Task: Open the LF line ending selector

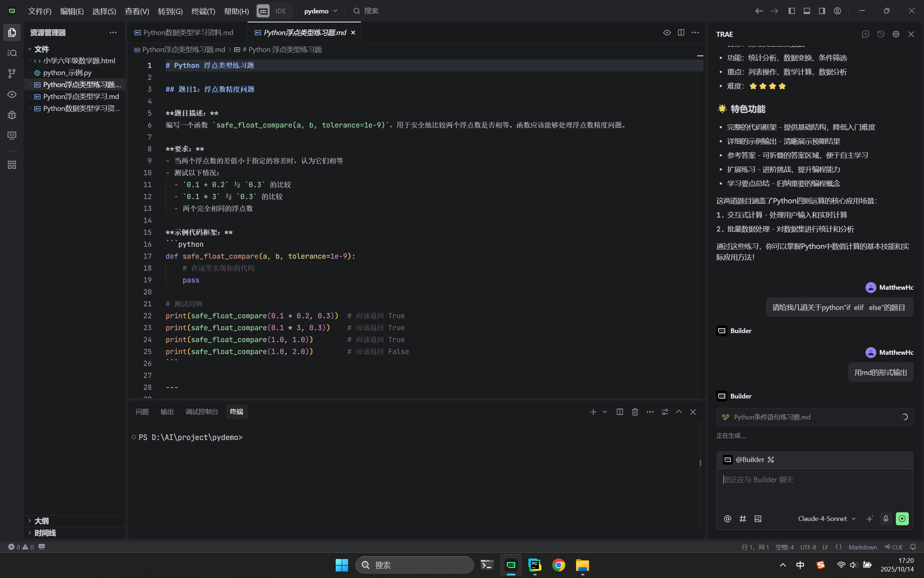Action: click(825, 547)
